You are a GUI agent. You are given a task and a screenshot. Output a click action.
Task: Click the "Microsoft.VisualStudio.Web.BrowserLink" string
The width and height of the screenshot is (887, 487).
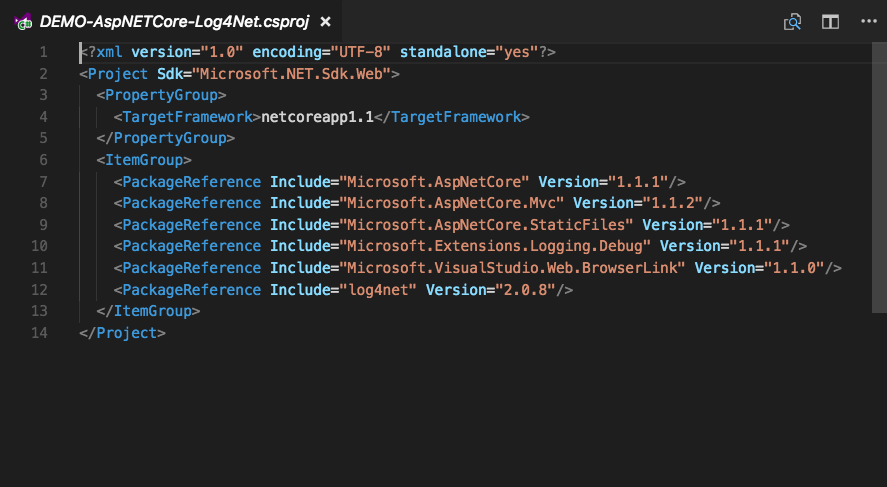[x=512, y=268]
